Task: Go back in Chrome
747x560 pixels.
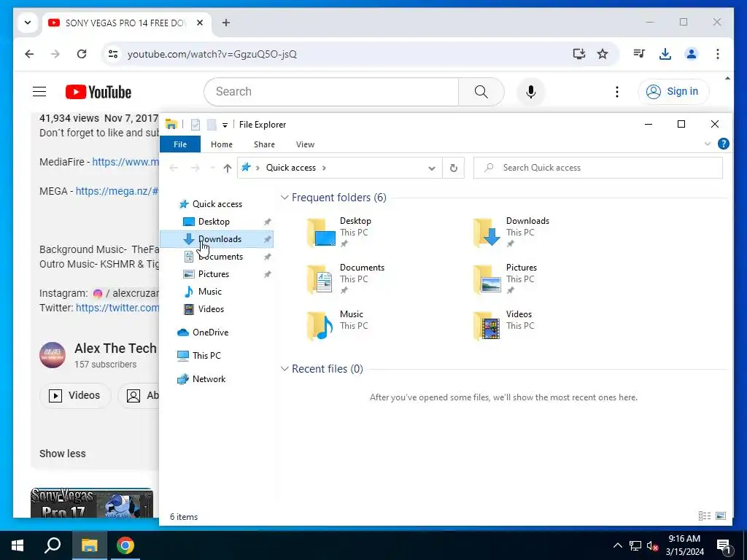Action: click(x=29, y=54)
